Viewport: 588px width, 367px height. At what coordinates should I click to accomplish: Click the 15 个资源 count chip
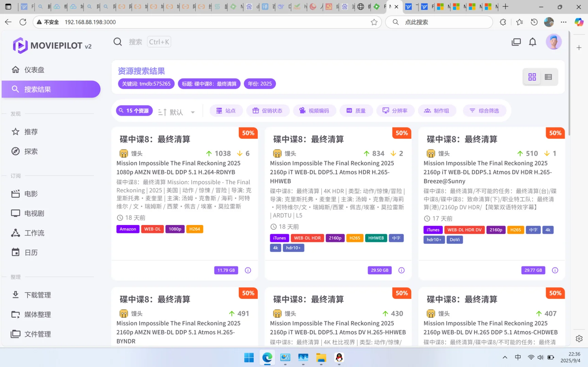tap(134, 111)
